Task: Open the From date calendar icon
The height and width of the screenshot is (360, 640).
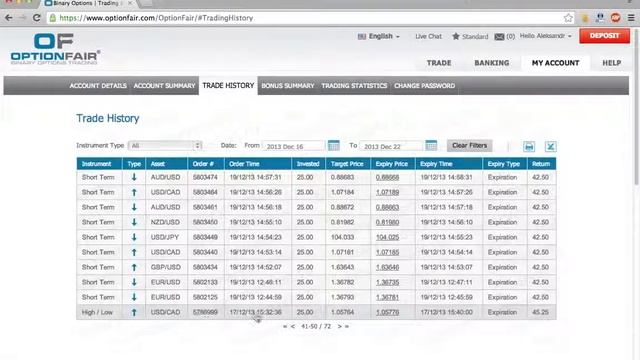Action: pyautogui.click(x=333, y=145)
